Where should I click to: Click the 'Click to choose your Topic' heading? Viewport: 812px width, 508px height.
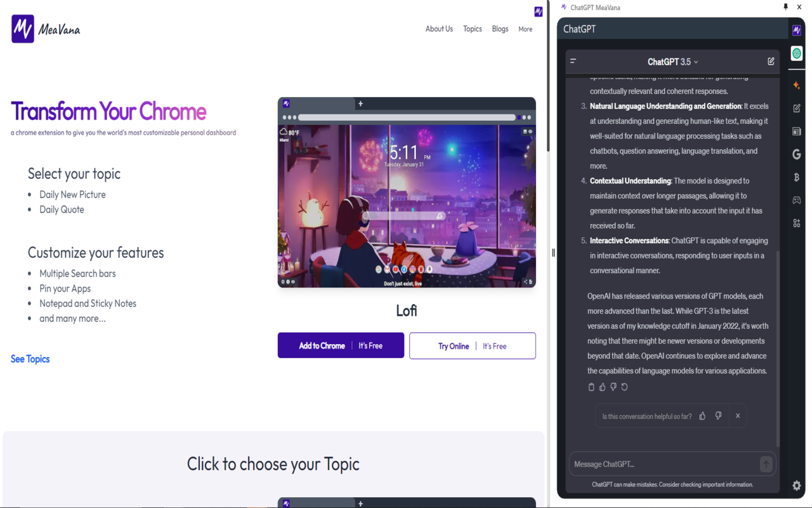tap(273, 464)
